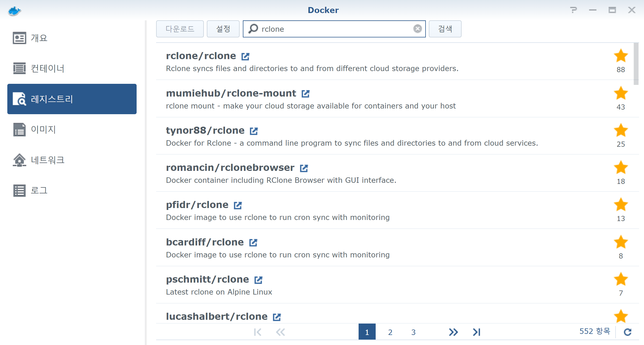Screen dimensions: 644x345
Task: Switch to the 컨테이너 section
Action: click(47, 68)
